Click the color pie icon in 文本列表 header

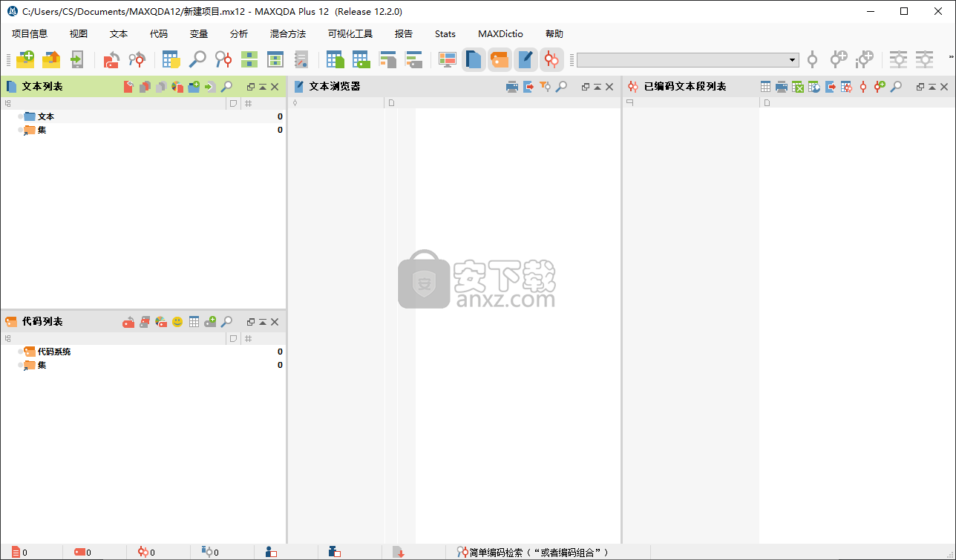coord(177,87)
